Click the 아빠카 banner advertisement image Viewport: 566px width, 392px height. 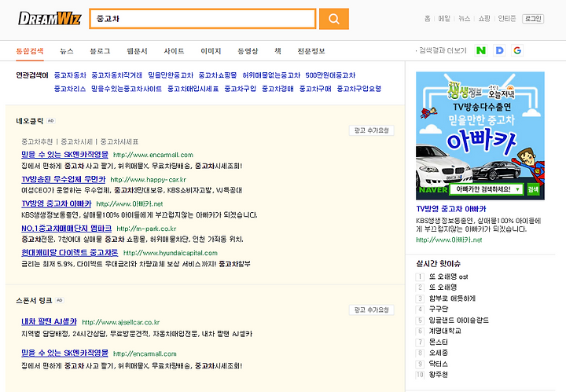pyautogui.click(x=480, y=136)
